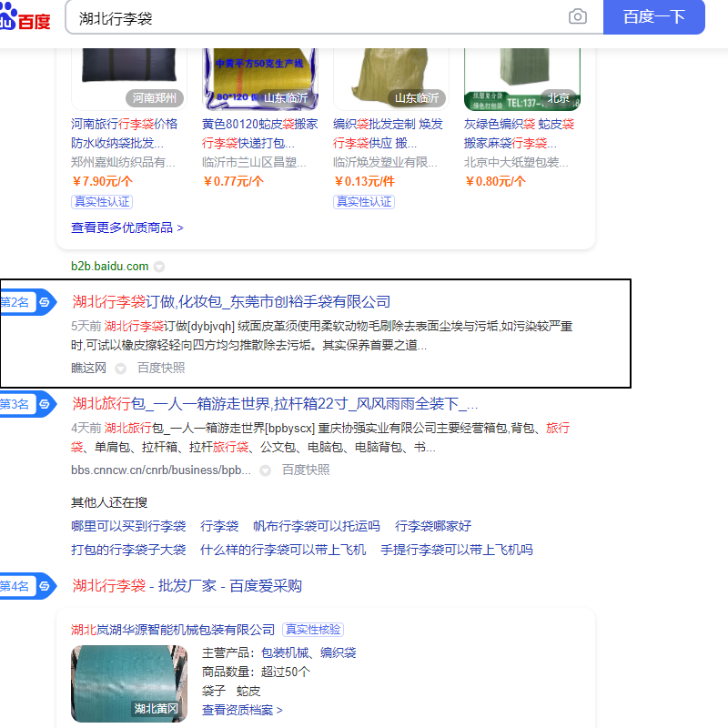Expand the dropdown arrow beside bbs.cncw.cn

coord(265,470)
